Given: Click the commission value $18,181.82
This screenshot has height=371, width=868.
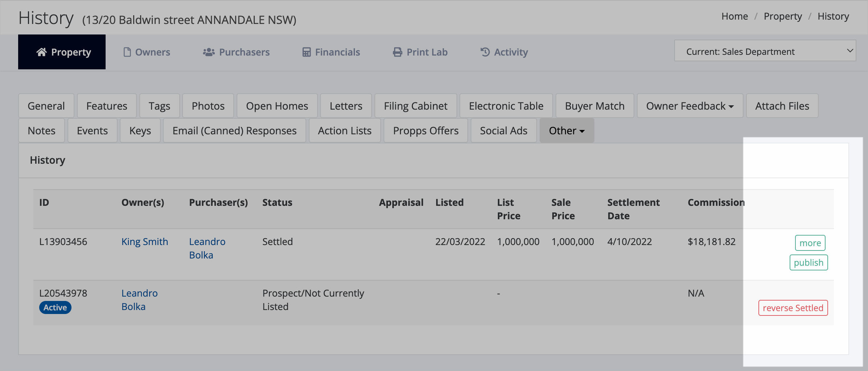Looking at the screenshot, I should [712, 242].
